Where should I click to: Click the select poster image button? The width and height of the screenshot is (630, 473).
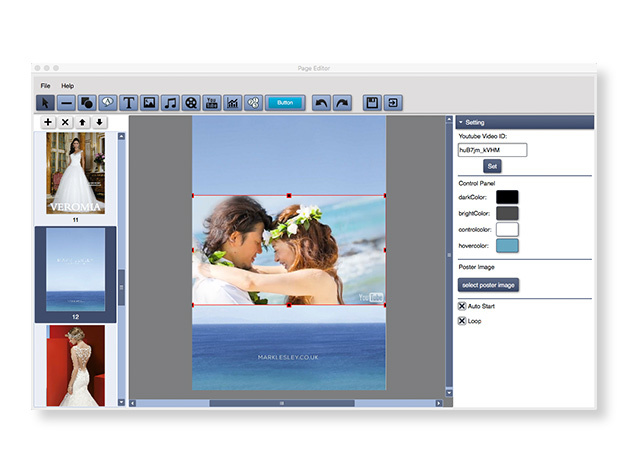coord(488,285)
